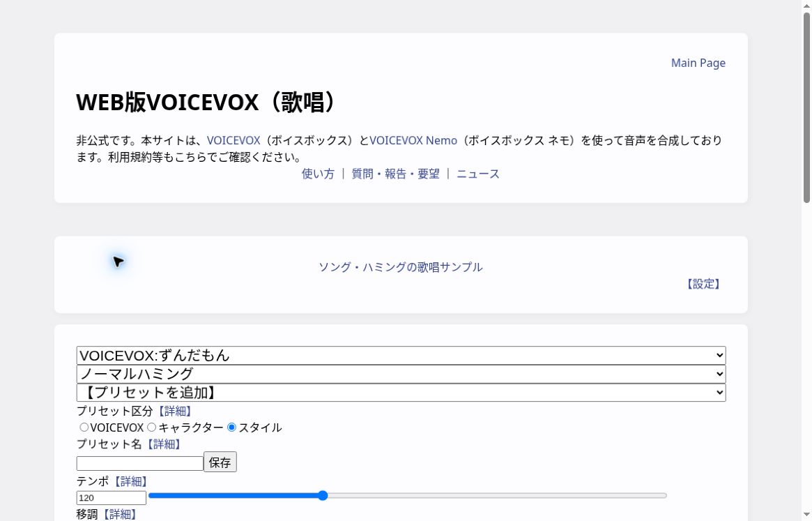Select the VOICEVOX preset category radio
This screenshot has height=521, width=812.
click(x=84, y=427)
